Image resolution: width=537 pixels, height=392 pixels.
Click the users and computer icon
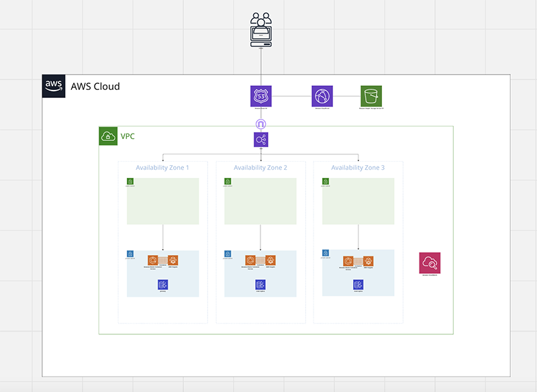click(261, 30)
